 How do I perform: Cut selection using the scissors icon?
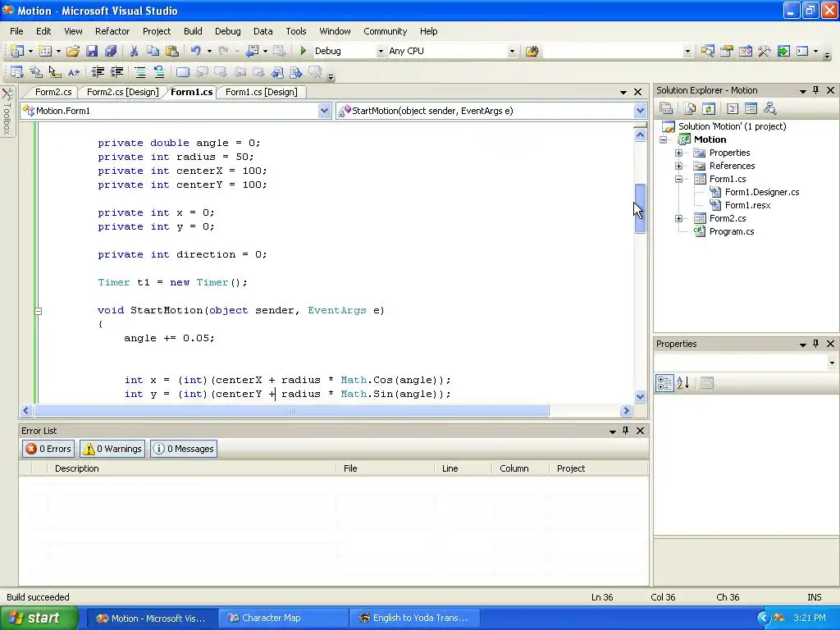[x=134, y=51]
